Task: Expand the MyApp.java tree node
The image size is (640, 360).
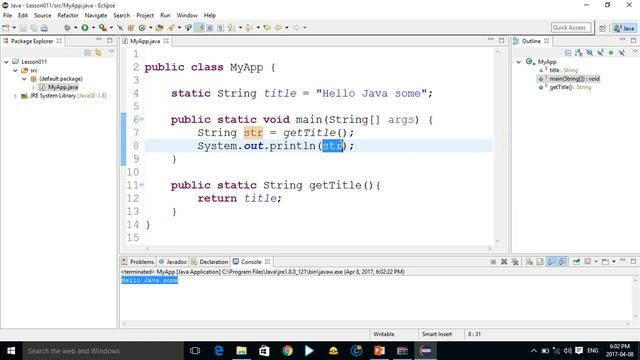Action: [x=33, y=87]
